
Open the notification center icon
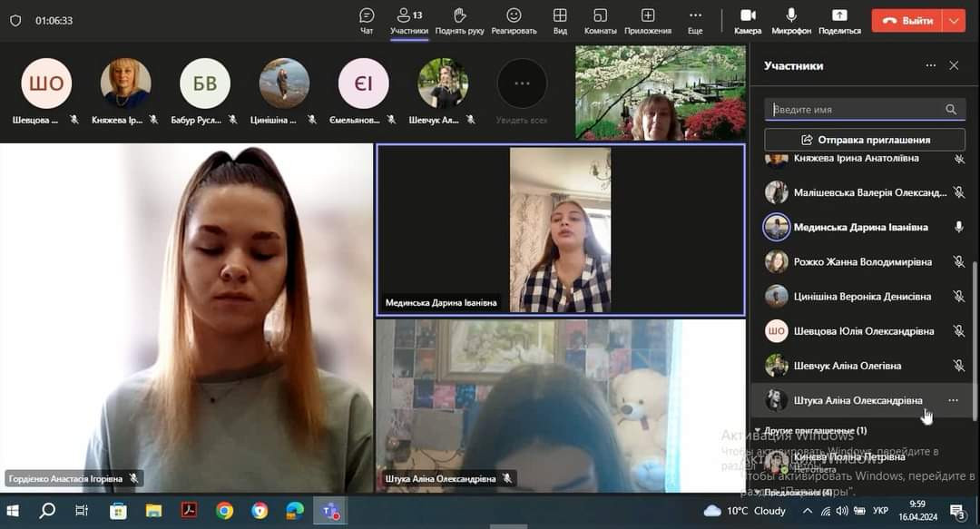click(x=958, y=512)
